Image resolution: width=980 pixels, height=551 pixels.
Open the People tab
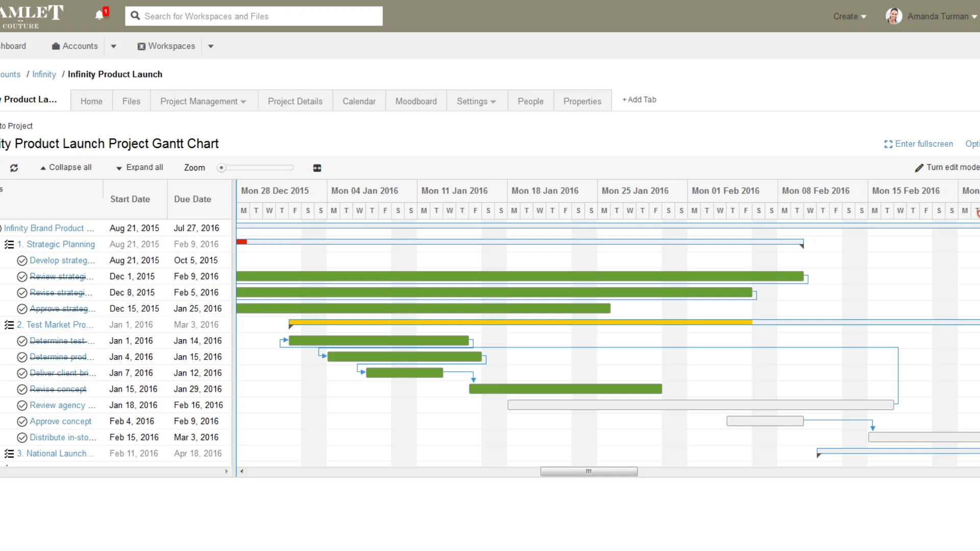530,101
